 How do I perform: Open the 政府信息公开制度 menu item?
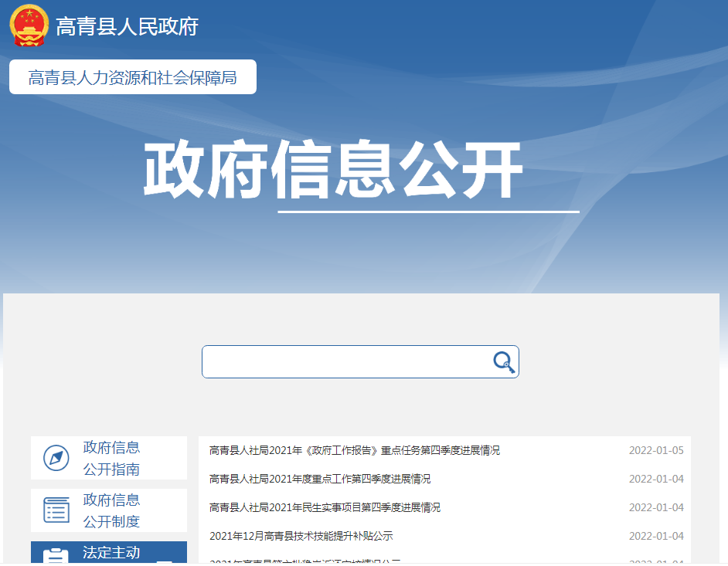(x=111, y=510)
